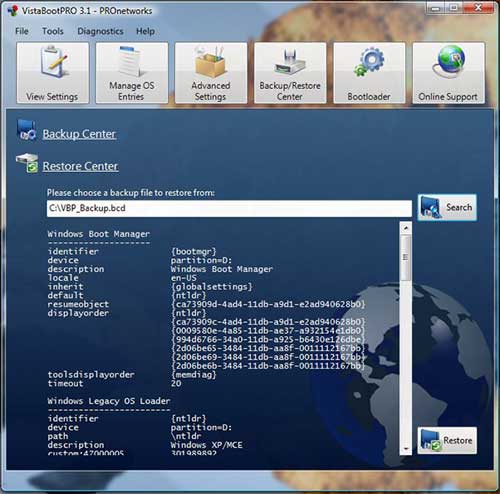Viewport: 500px width, 494px height.
Task: Click the GUID starting with 2d06be6b
Action: click(268, 366)
